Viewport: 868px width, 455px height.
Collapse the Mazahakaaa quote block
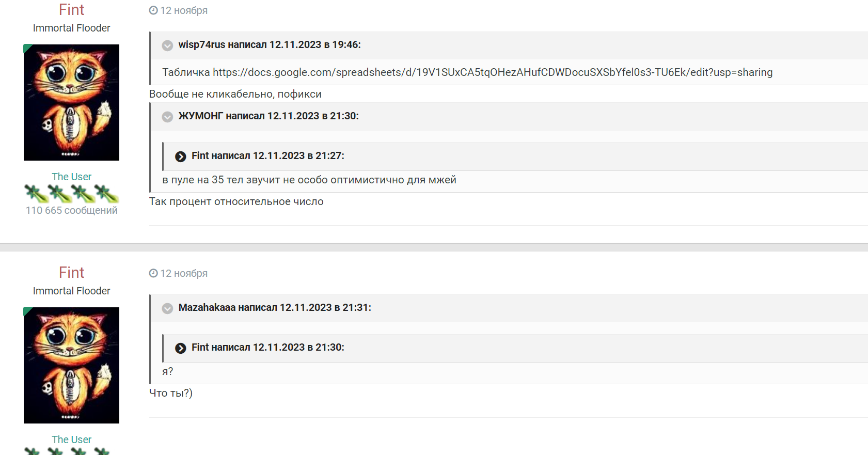[x=167, y=308]
